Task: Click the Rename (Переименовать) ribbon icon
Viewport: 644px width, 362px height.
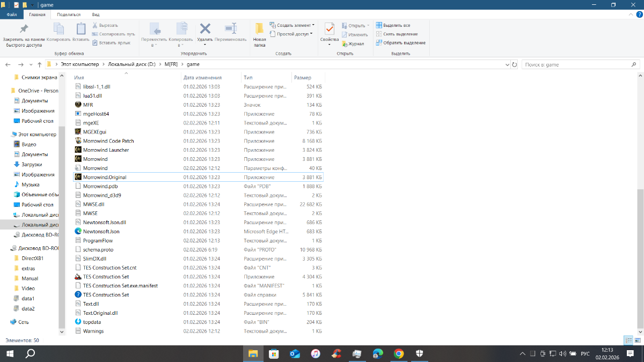Action: pyautogui.click(x=230, y=29)
